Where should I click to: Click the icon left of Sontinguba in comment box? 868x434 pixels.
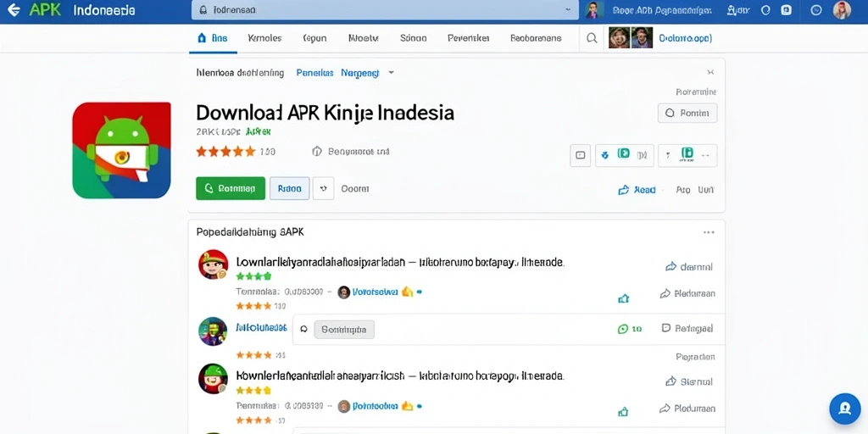coord(303,329)
